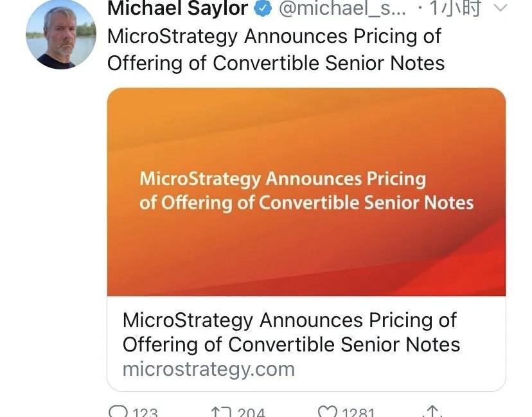Click the link card title below the banner
The width and height of the screenshot is (532, 417).
click(290, 332)
